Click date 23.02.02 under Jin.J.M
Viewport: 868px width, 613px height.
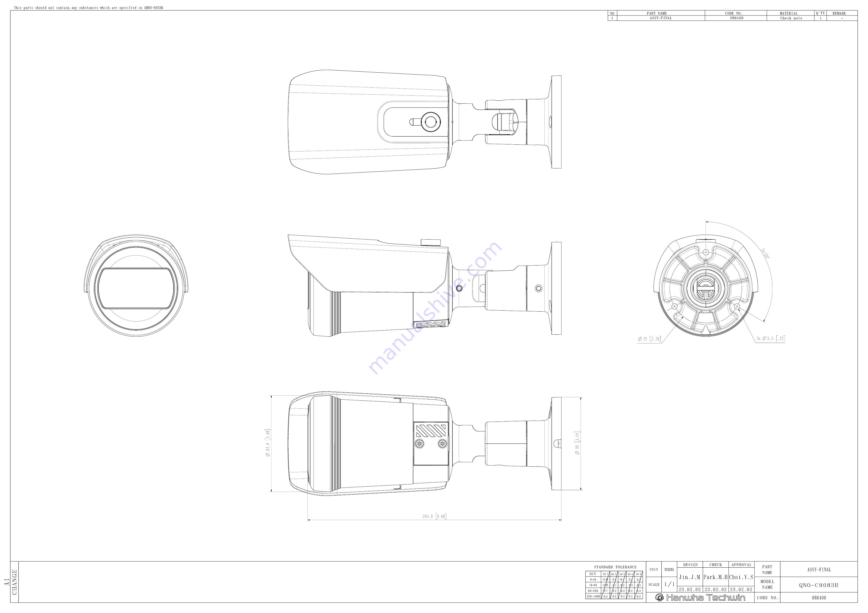pyautogui.click(x=690, y=589)
